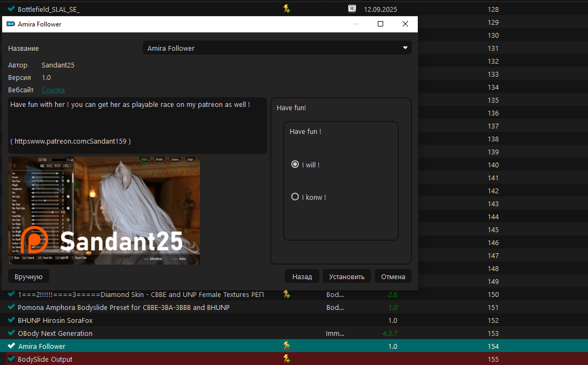Click calendar icon next to 12.09.2025 date
The width and height of the screenshot is (588, 365).
tap(352, 9)
